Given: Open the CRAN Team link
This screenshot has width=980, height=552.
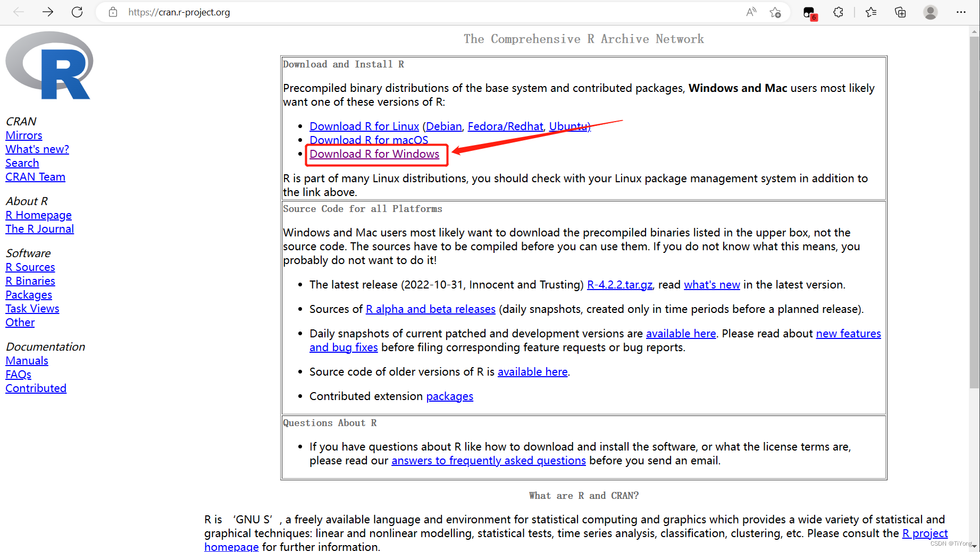Looking at the screenshot, I should [35, 177].
